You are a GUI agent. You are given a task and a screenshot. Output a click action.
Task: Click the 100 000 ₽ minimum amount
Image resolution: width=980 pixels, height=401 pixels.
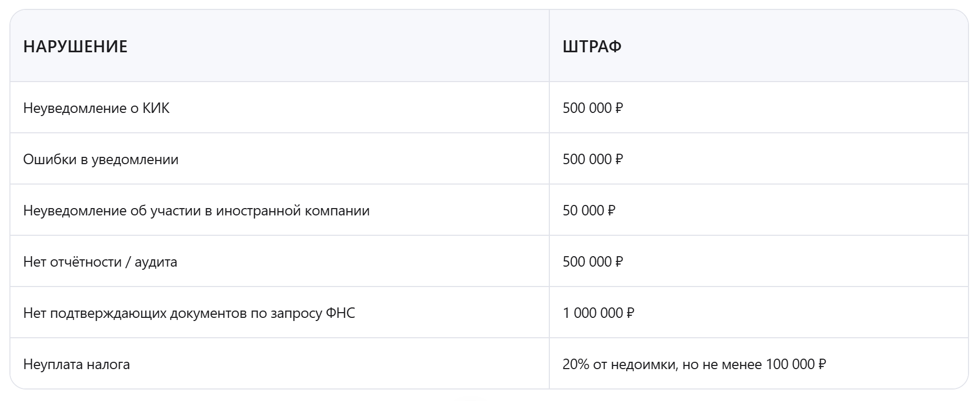(x=795, y=364)
